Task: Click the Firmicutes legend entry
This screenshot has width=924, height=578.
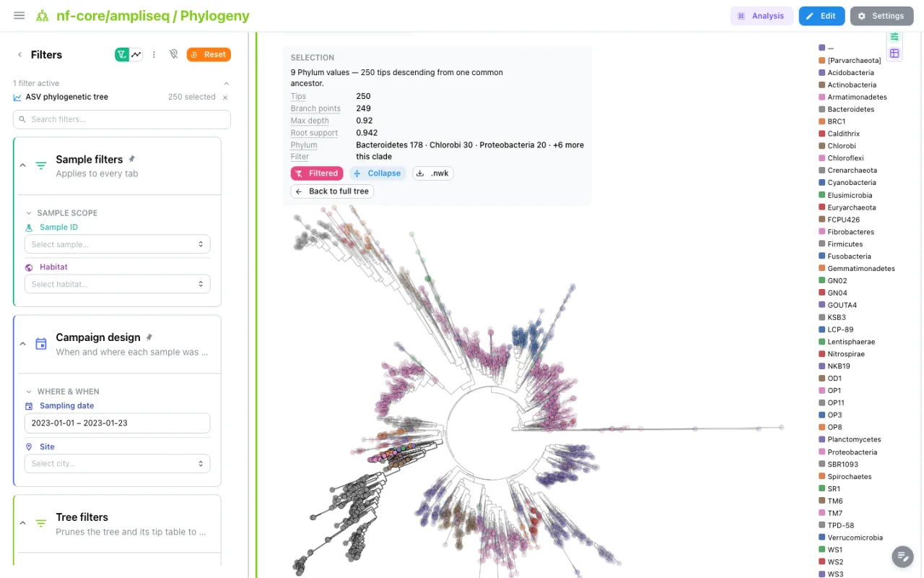Action: pos(845,244)
